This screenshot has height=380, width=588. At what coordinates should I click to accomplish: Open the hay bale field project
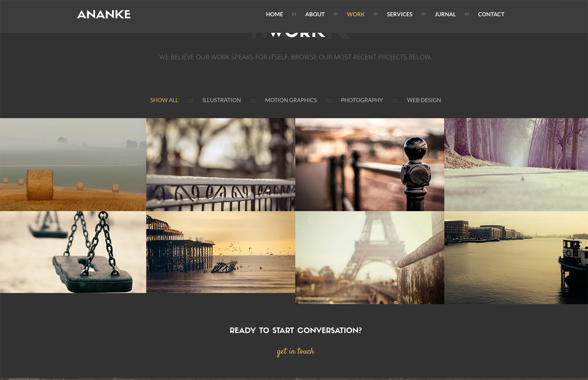[x=73, y=164]
